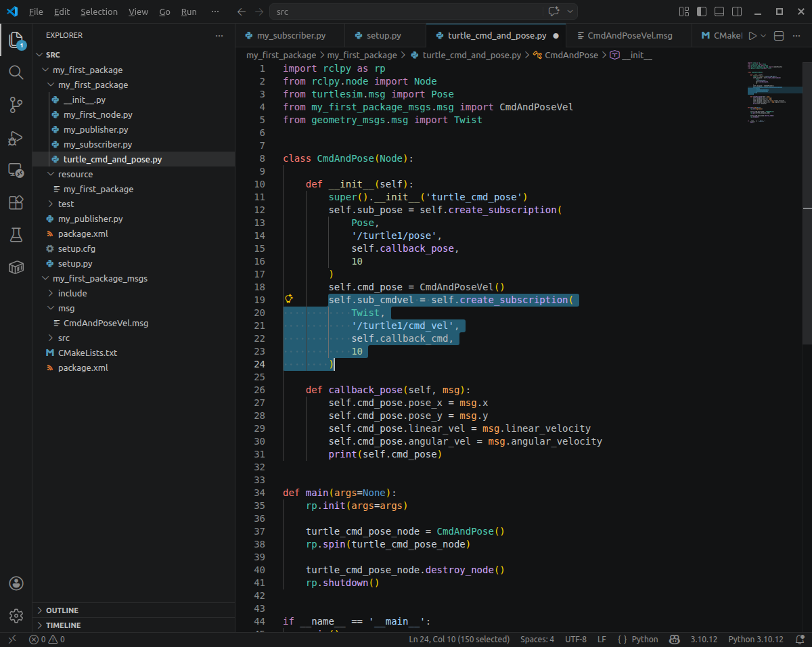812x647 pixels.
Task: Switch to the CMakeLists tab
Action: (x=718, y=36)
